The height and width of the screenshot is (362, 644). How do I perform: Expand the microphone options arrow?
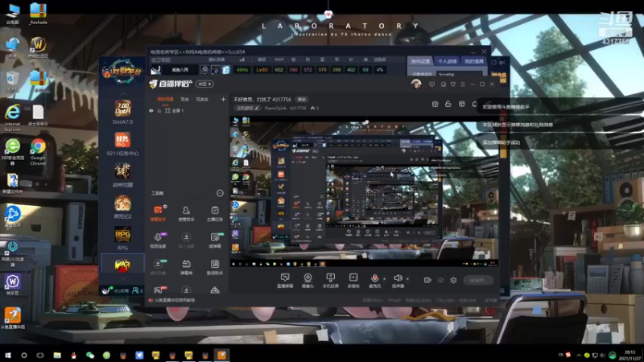[x=384, y=279]
